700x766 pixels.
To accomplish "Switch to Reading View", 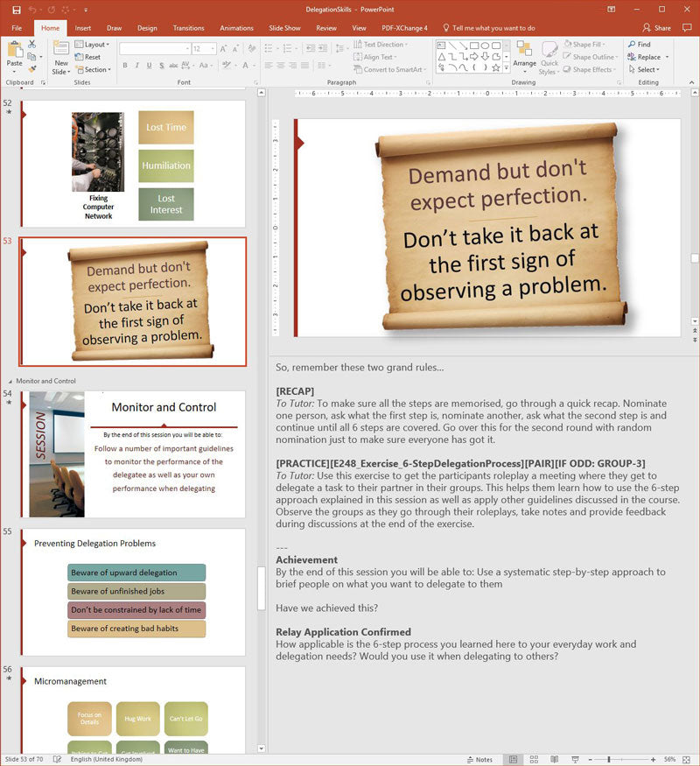I will click(x=555, y=759).
